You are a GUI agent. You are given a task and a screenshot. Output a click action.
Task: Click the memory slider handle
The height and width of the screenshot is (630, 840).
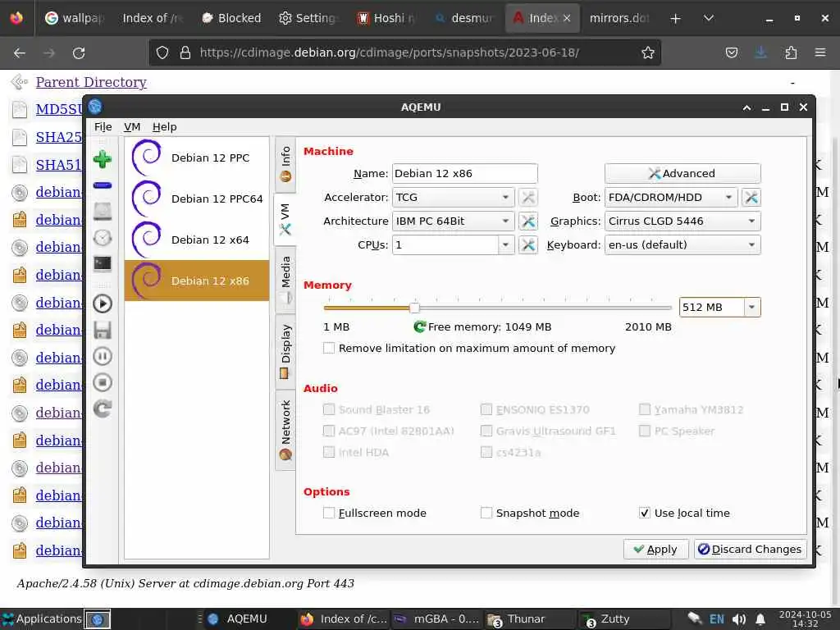coord(414,308)
